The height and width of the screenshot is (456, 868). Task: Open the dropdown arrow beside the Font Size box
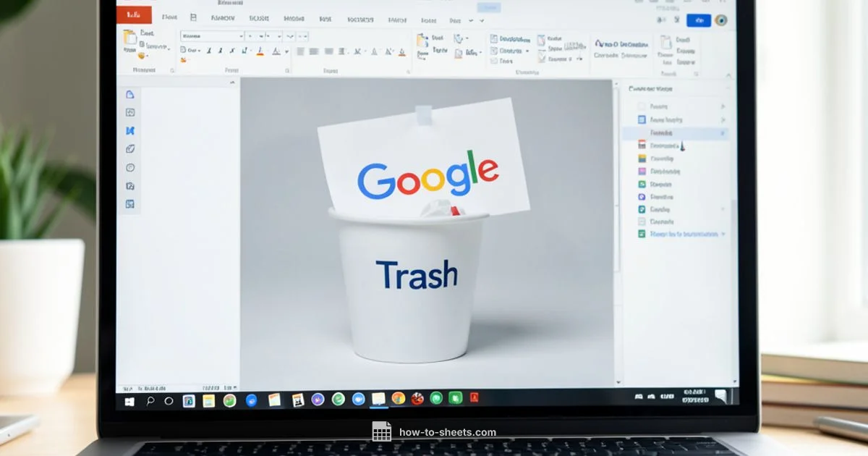(260, 35)
